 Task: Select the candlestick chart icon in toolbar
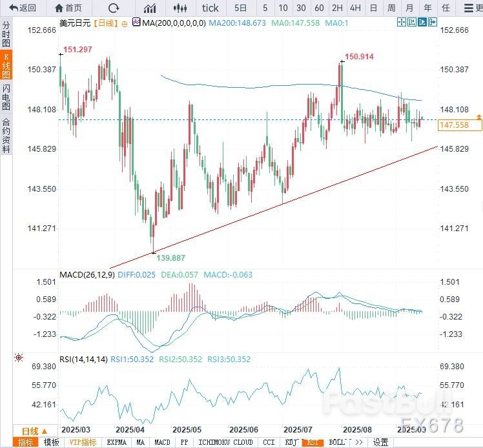(181, 8)
